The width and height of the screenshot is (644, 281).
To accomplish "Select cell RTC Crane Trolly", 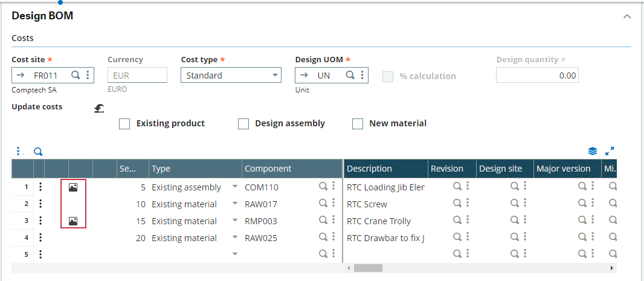I will point(385,221).
